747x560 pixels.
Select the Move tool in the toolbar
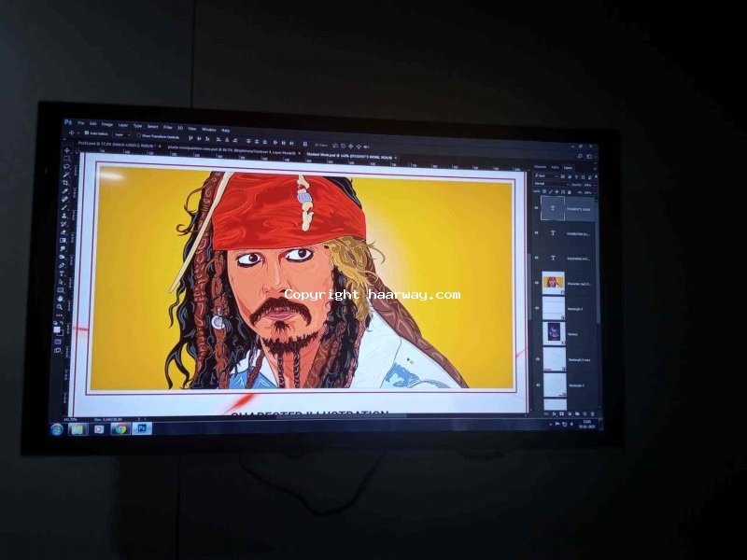[x=66, y=150]
